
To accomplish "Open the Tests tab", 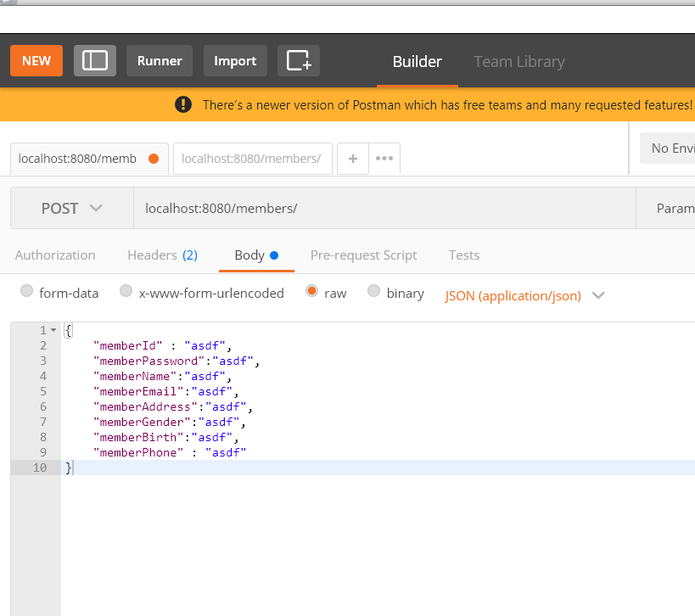I will click(x=464, y=255).
